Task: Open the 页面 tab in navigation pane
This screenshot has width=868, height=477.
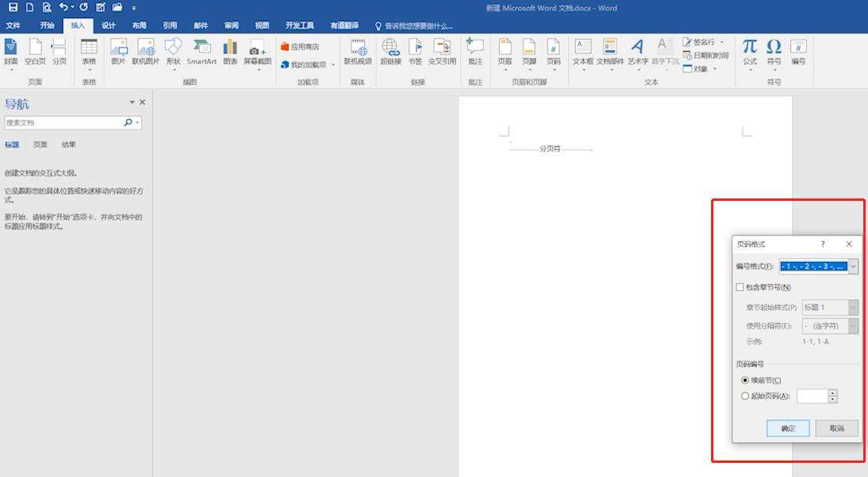Action: pyautogui.click(x=40, y=144)
